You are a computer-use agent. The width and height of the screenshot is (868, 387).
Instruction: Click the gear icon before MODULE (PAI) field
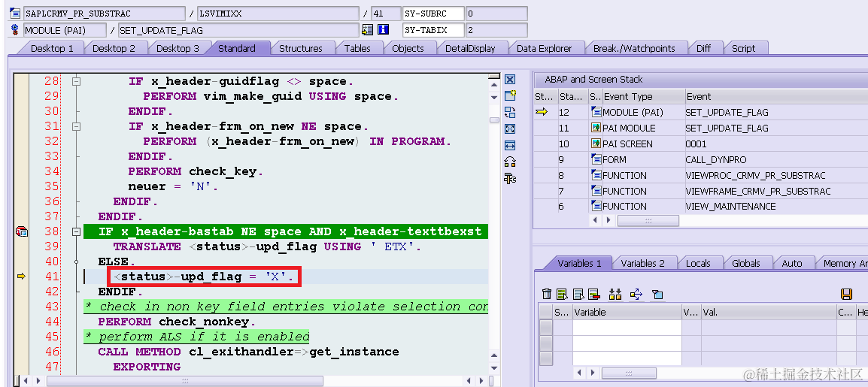15,30
